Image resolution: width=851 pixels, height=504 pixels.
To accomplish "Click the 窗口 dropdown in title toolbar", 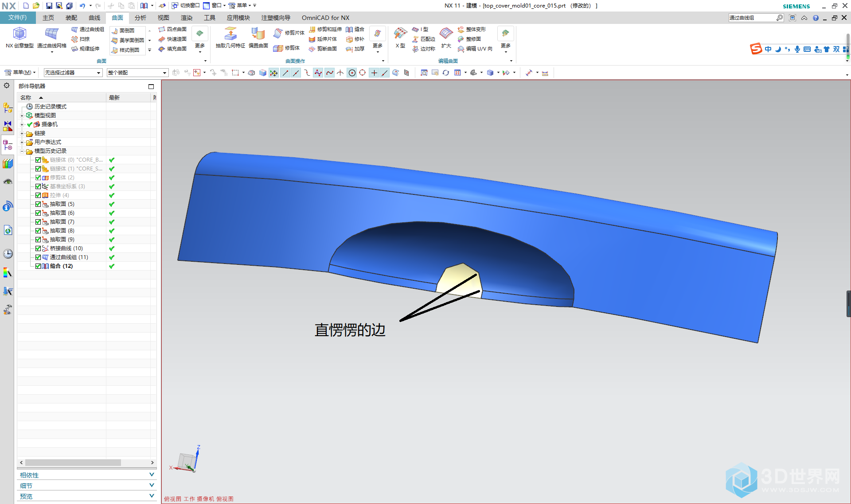I will pyautogui.click(x=215, y=6).
